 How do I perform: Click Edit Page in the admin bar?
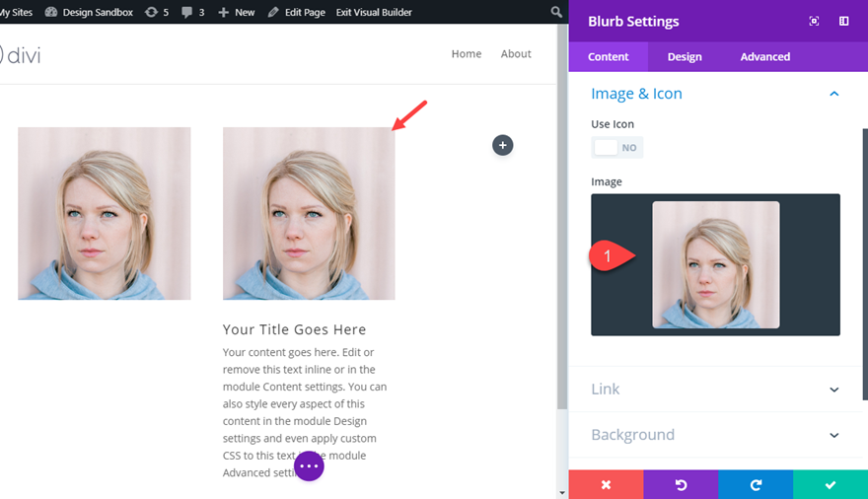(296, 12)
